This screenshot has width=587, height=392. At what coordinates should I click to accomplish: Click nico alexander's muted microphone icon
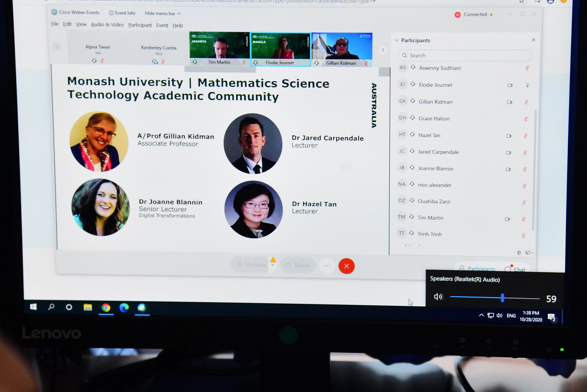[x=525, y=186]
